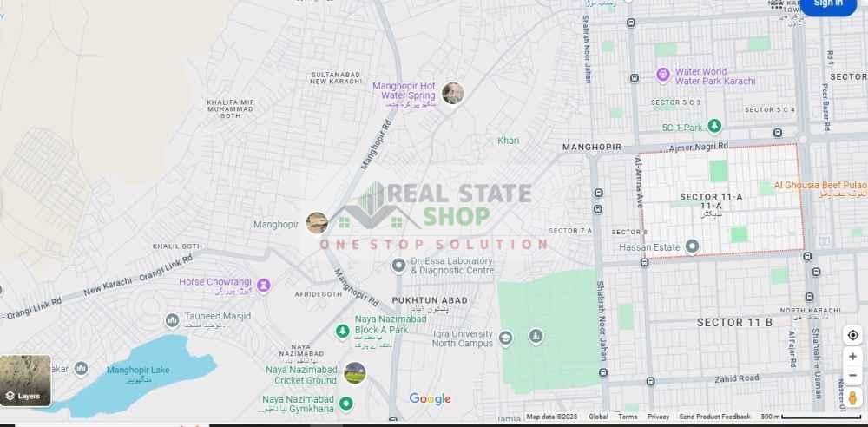Select Water World Water Park marker

662,75
